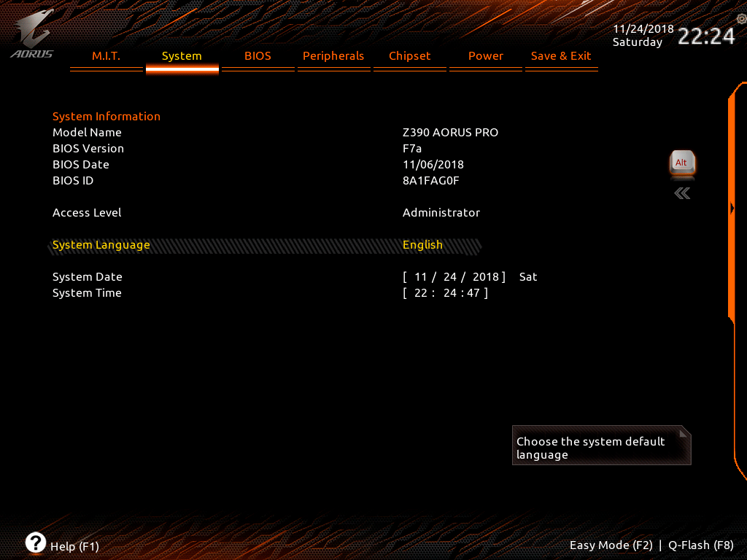Click the corner fold of language tooltip
The height and width of the screenshot is (560, 747).
[684, 433]
